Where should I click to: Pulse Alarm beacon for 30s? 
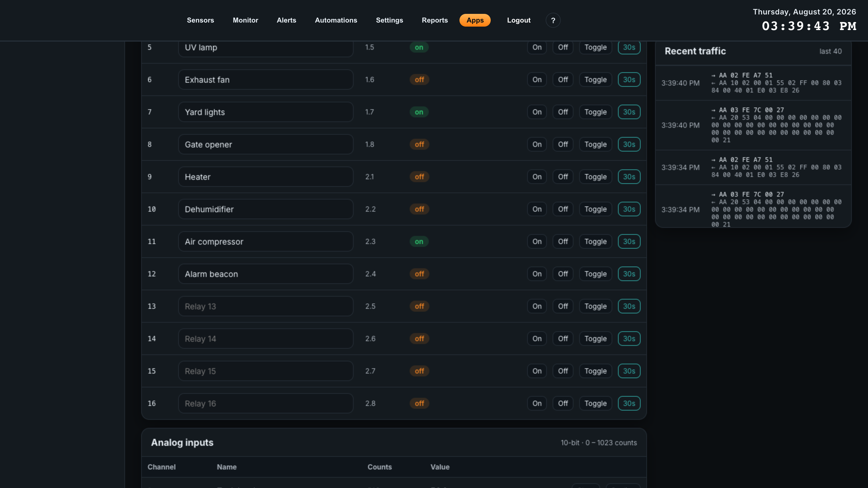pyautogui.click(x=629, y=273)
